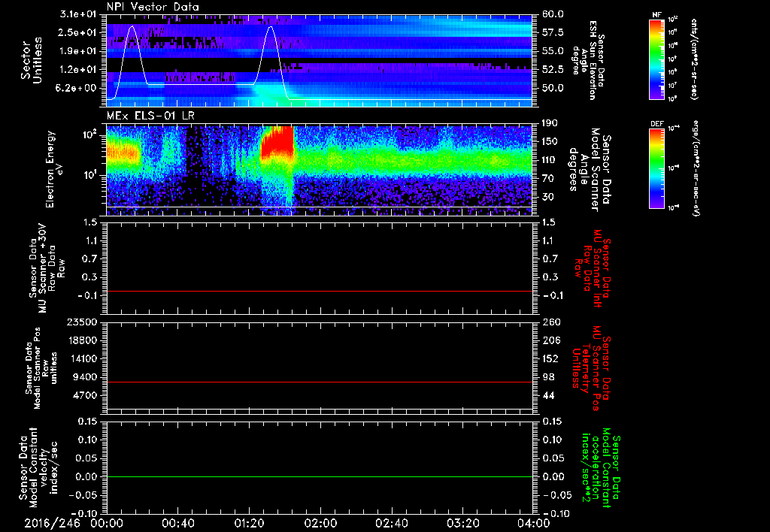Viewport: 770px width, 532px height.
Task: Click the 00:40 time axis label
Action: pos(177,523)
